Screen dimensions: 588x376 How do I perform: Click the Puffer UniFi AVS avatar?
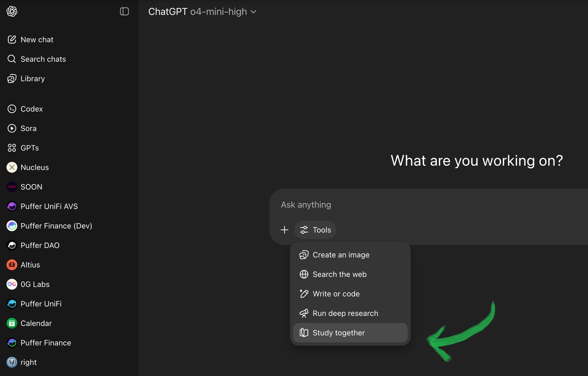[x=12, y=206]
